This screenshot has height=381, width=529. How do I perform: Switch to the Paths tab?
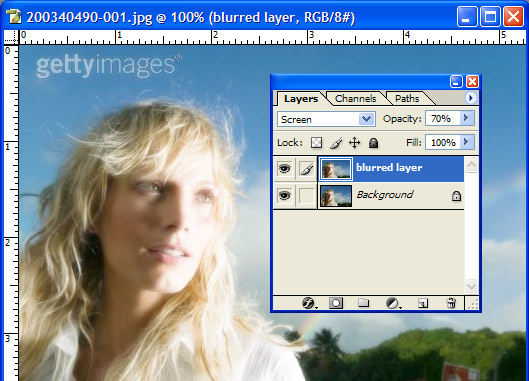[x=407, y=98]
